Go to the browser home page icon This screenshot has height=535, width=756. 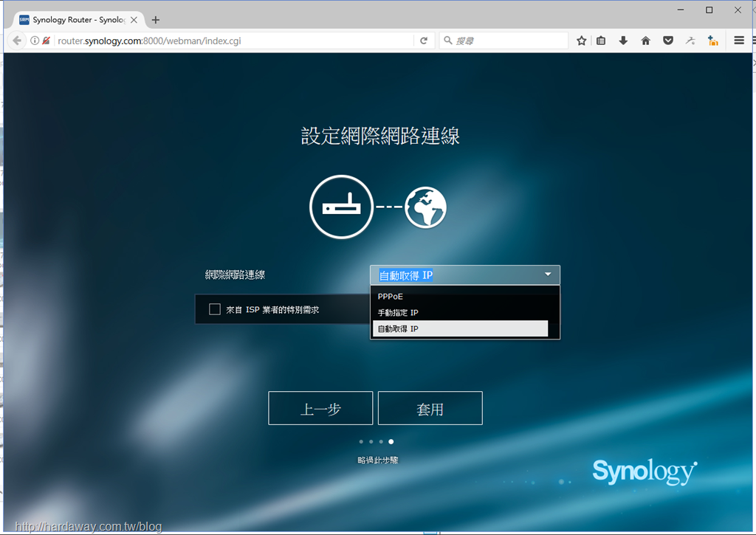(x=645, y=41)
